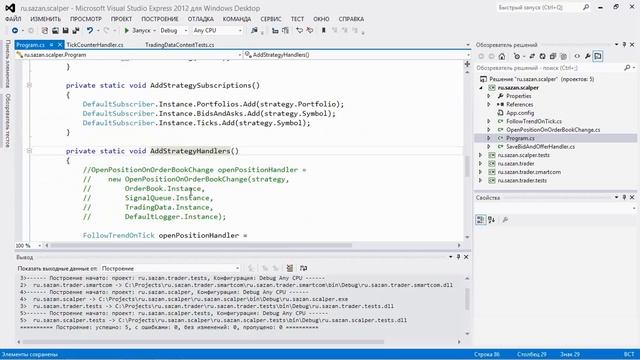Screen dimensions: 640x360
Task: Select App.config in Solution Explorer
Action: tap(520, 113)
